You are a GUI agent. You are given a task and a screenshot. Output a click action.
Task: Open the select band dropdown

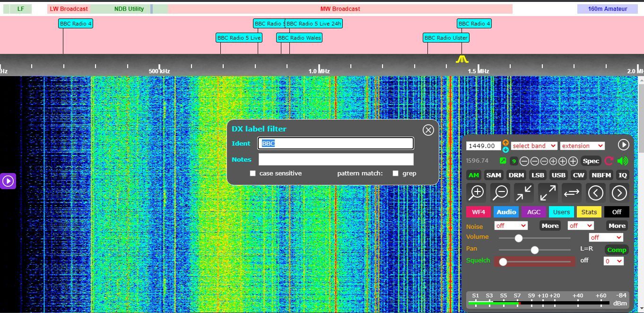coord(534,146)
